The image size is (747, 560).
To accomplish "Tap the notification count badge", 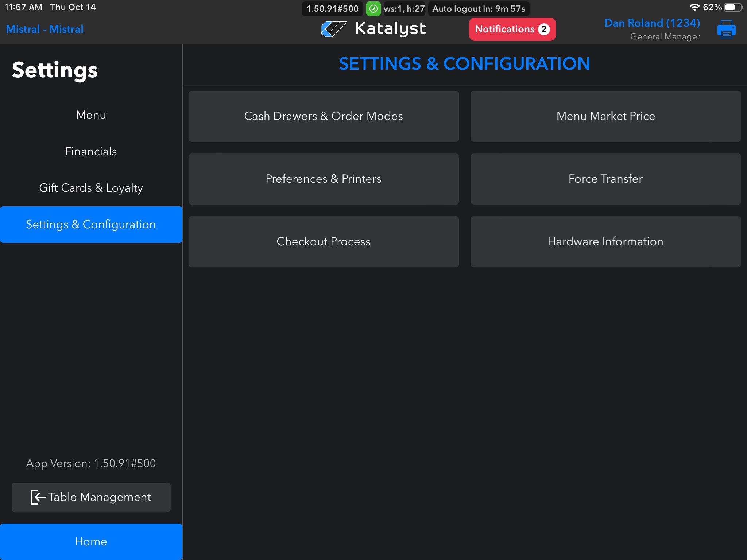I will tap(544, 29).
